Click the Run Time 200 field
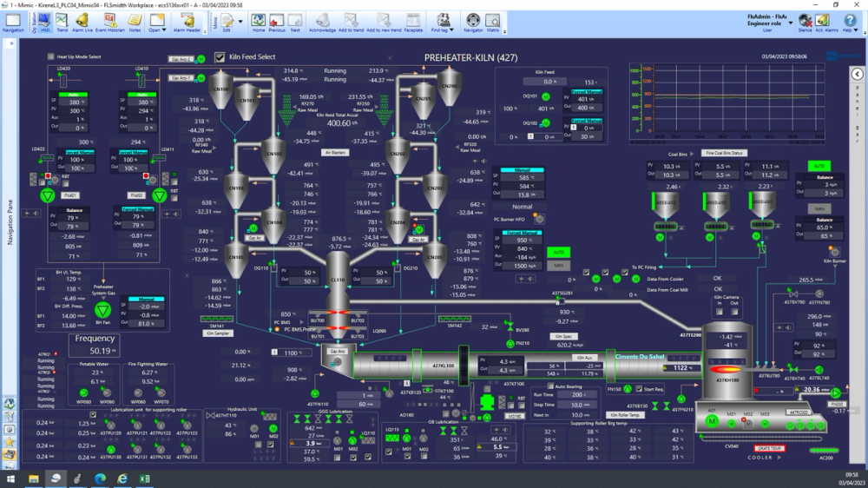The image size is (868, 488). (x=578, y=395)
